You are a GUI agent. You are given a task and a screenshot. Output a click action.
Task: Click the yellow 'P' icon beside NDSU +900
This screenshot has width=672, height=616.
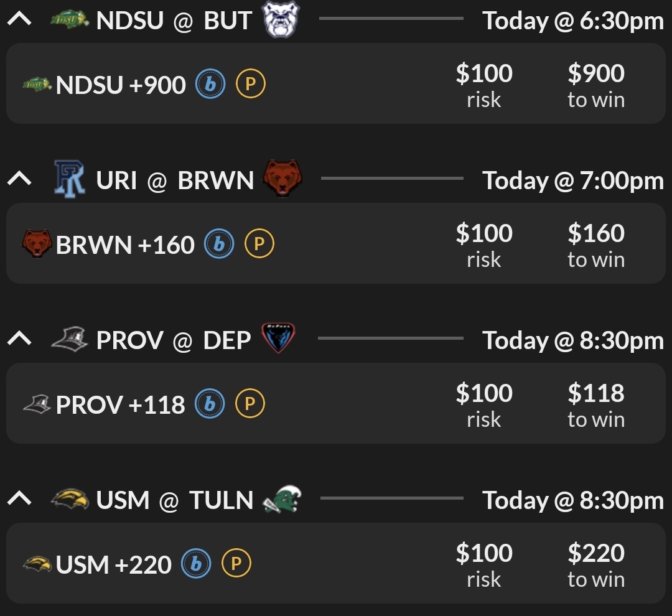251,84
